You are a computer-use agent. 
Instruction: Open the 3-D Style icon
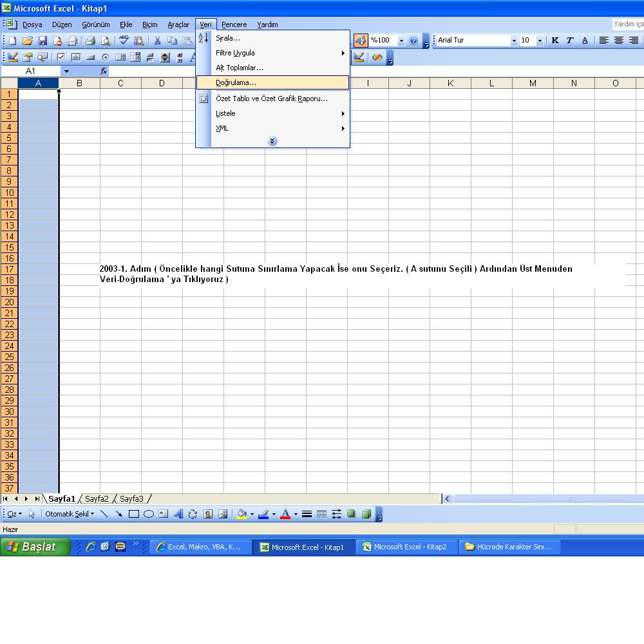[x=366, y=514]
